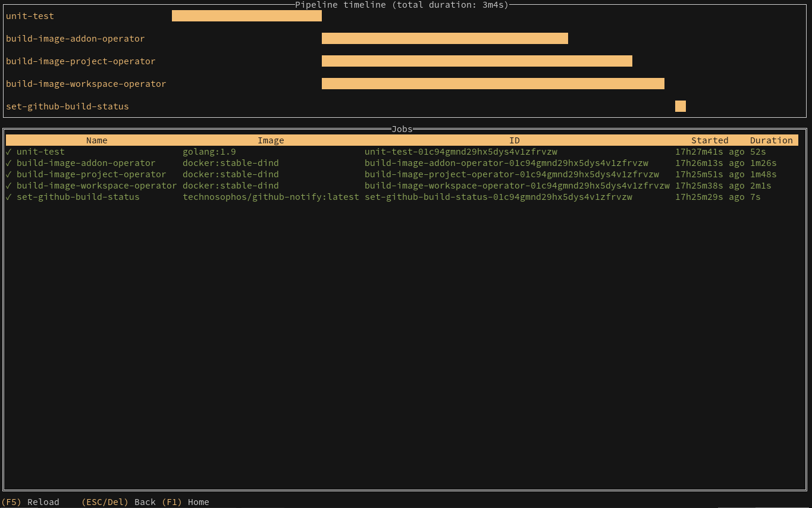Click the build-image-addon-operator-01c94gmnd29hx5dys4v1zfrvzw ID
This screenshot has width=812, height=508.
pyautogui.click(x=506, y=163)
